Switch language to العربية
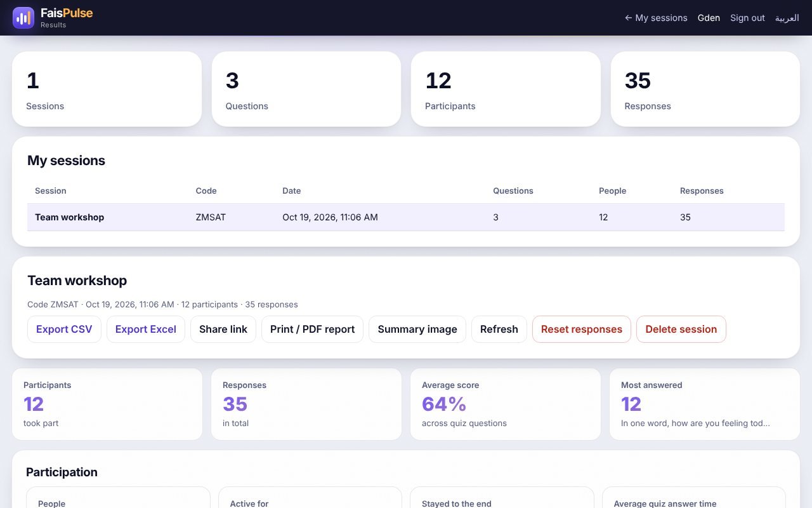 (787, 18)
